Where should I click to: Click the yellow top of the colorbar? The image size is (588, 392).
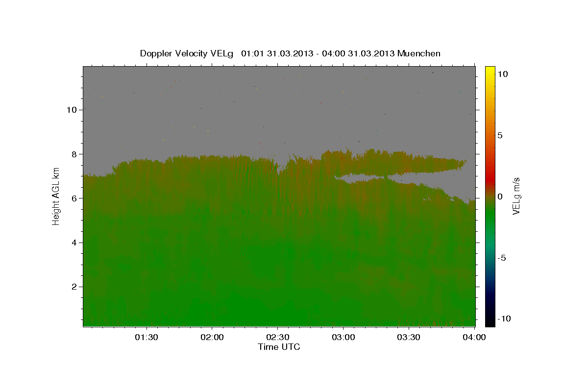pos(490,71)
